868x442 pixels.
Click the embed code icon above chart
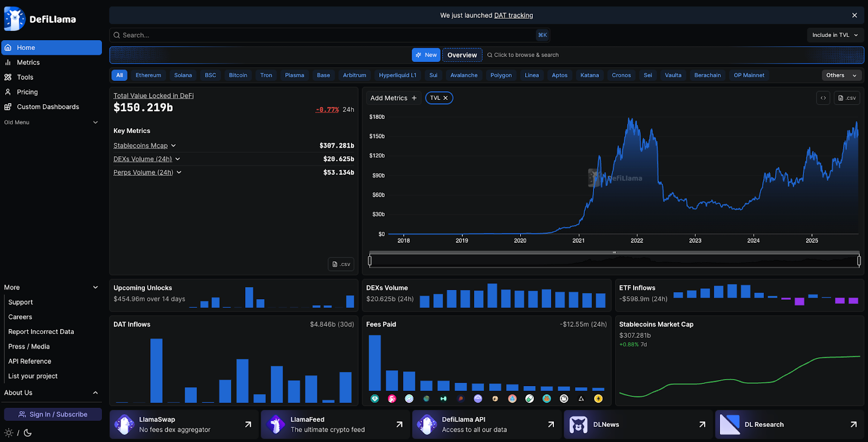click(823, 98)
